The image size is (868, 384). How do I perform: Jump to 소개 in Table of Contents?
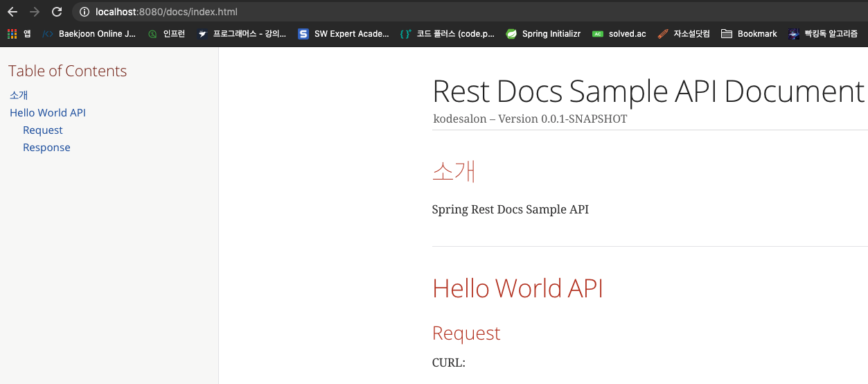19,95
